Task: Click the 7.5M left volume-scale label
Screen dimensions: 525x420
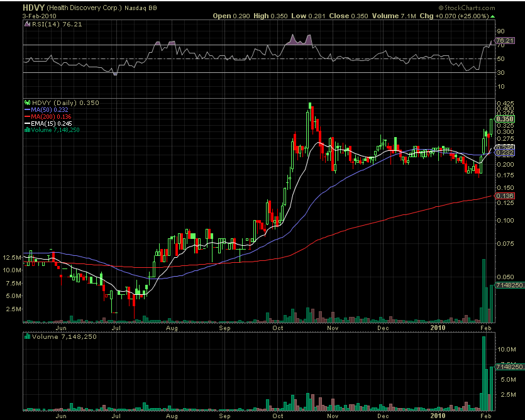Action: [13, 284]
